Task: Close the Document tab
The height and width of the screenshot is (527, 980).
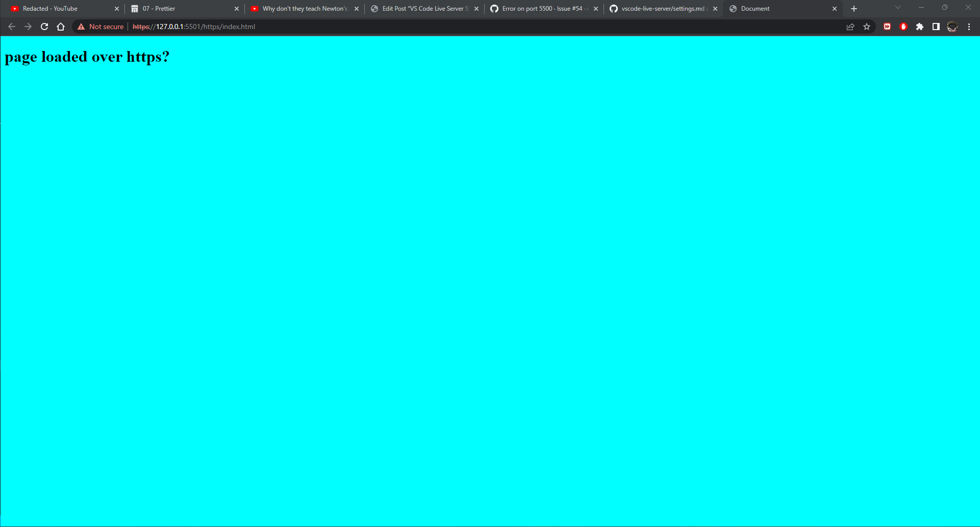Action: (835, 9)
